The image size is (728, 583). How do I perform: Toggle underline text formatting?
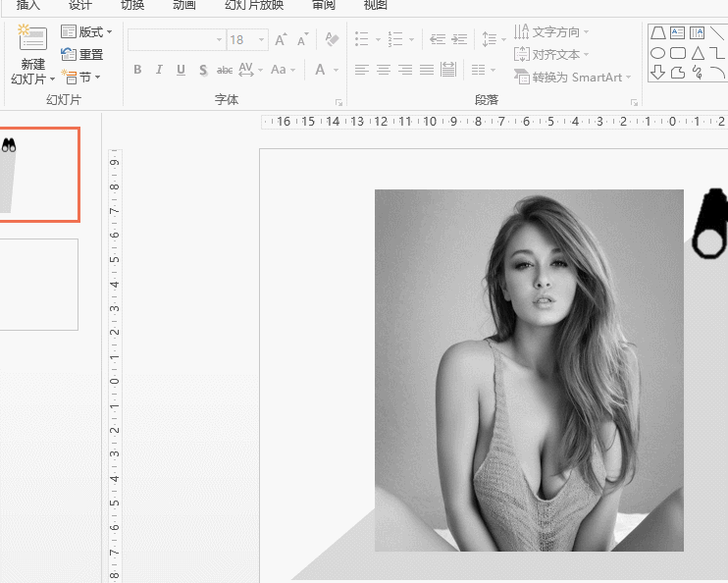[x=181, y=70]
